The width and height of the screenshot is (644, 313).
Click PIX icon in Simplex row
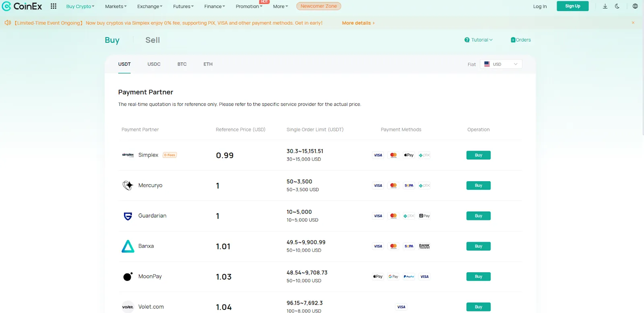[424, 155]
